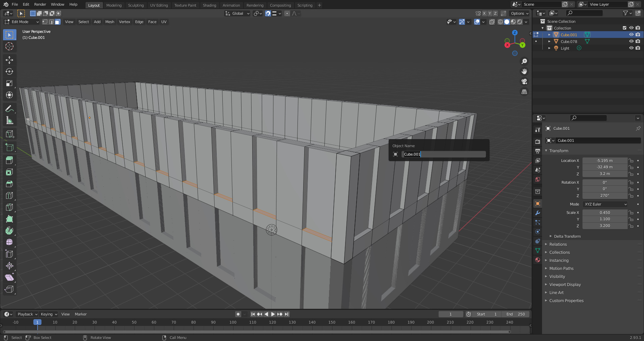644x341 pixels.
Task: Toggle the Light visibility eye
Action: [x=631, y=48]
